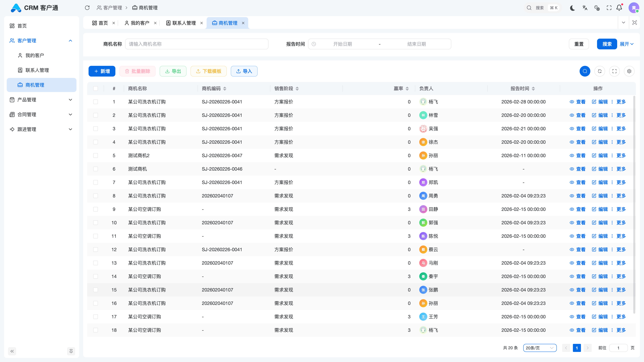Collapse the sidebar with the double-arrow icon
644x362 pixels.
tap(12, 351)
